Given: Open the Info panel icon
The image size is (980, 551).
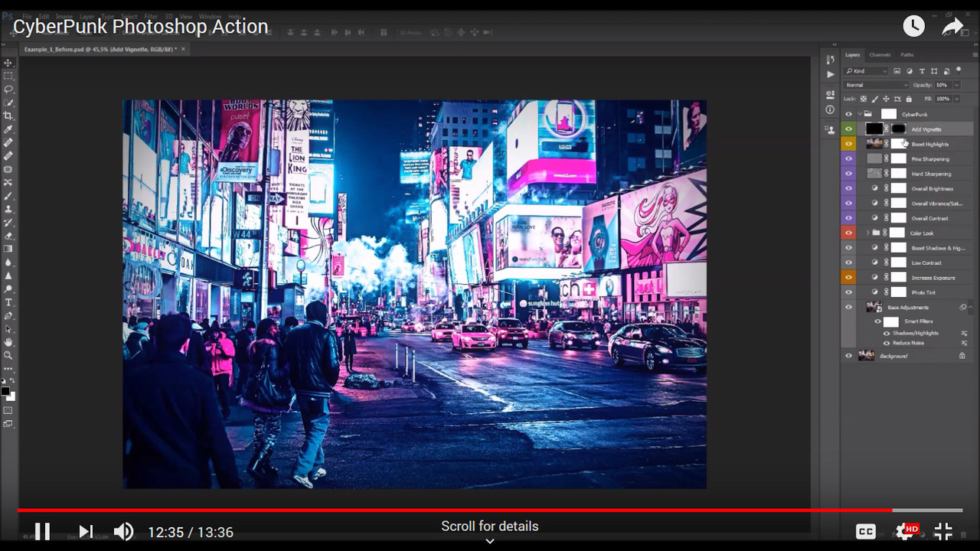Looking at the screenshot, I should coord(831,109).
